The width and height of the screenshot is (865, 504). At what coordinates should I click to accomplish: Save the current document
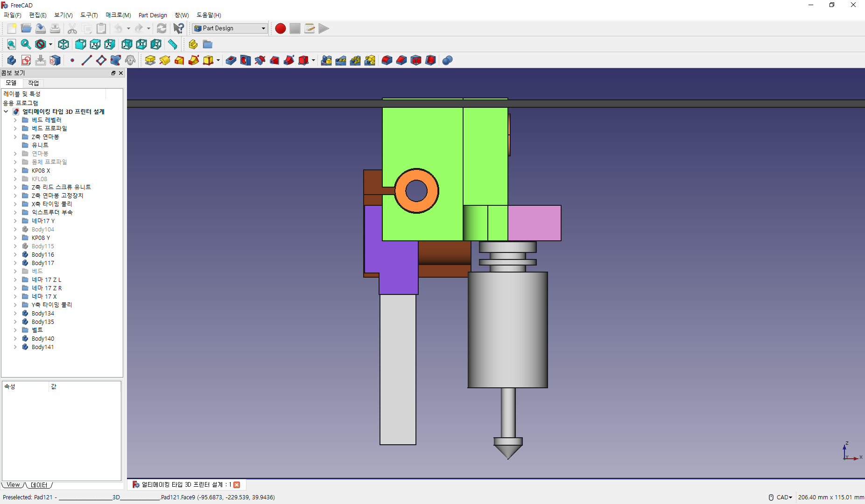[x=41, y=28]
